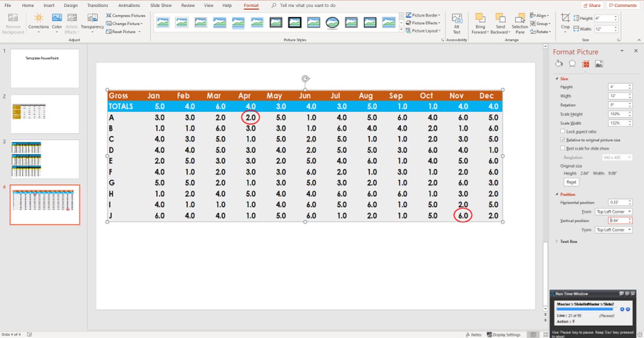Expand the Text Box section
The height and width of the screenshot is (338, 644).
[x=568, y=242]
